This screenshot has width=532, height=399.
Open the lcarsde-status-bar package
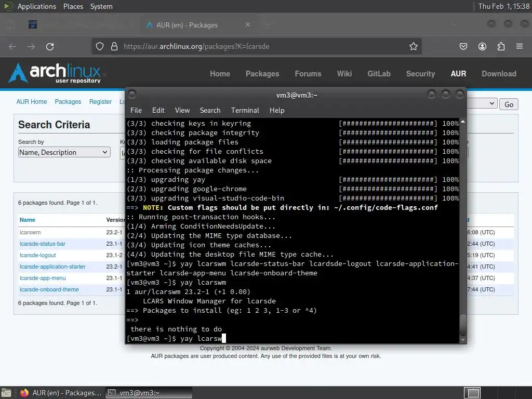pos(43,244)
